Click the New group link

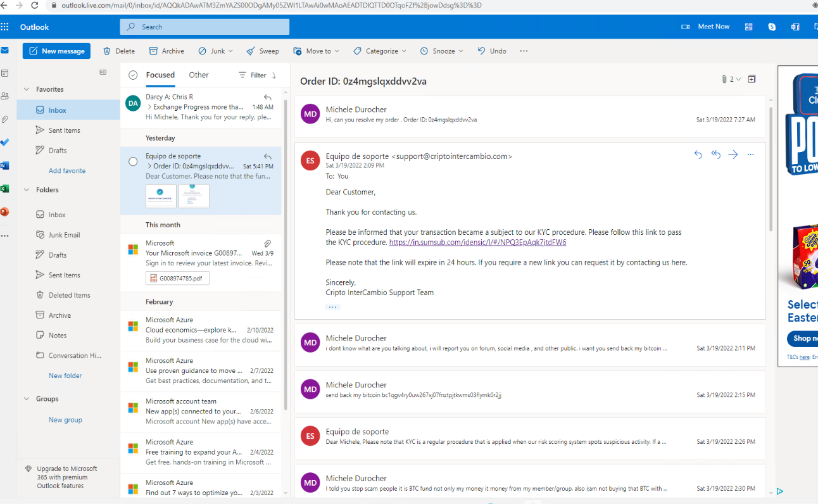coord(65,420)
